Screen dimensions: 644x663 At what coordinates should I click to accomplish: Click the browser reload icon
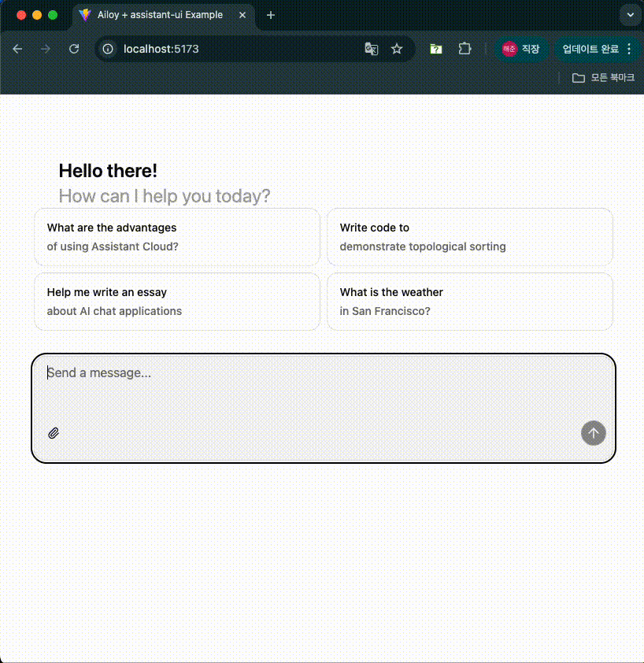click(74, 49)
